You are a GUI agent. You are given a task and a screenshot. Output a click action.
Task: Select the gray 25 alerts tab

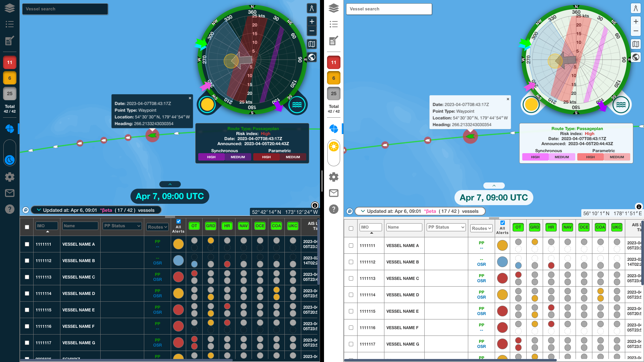tap(10, 94)
